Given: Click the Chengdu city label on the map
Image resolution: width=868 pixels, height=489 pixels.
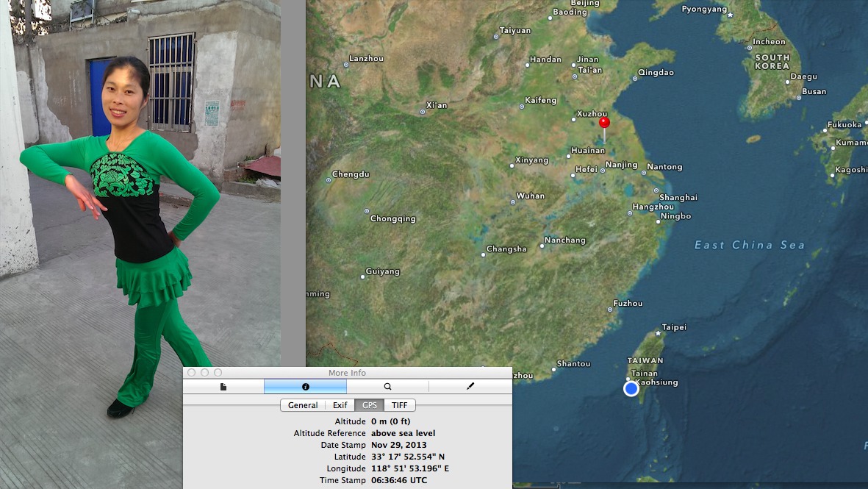Looking at the screenshot, I should (351, 174).
